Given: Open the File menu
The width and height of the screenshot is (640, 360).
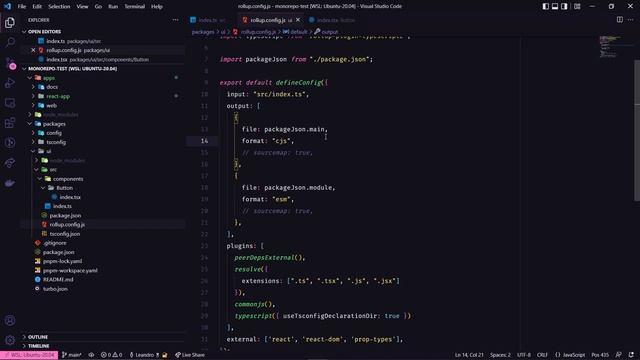Looking at the screenshot, I should point(22,7).
